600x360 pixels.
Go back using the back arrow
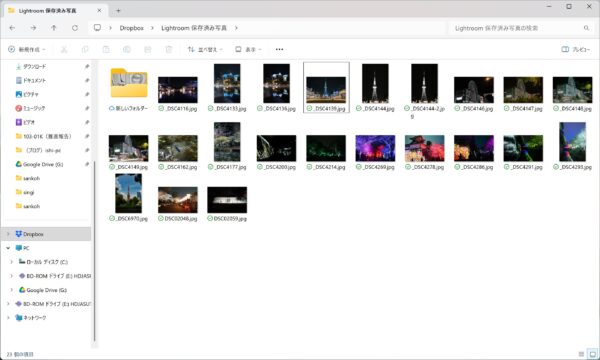[x=12, y=28]
